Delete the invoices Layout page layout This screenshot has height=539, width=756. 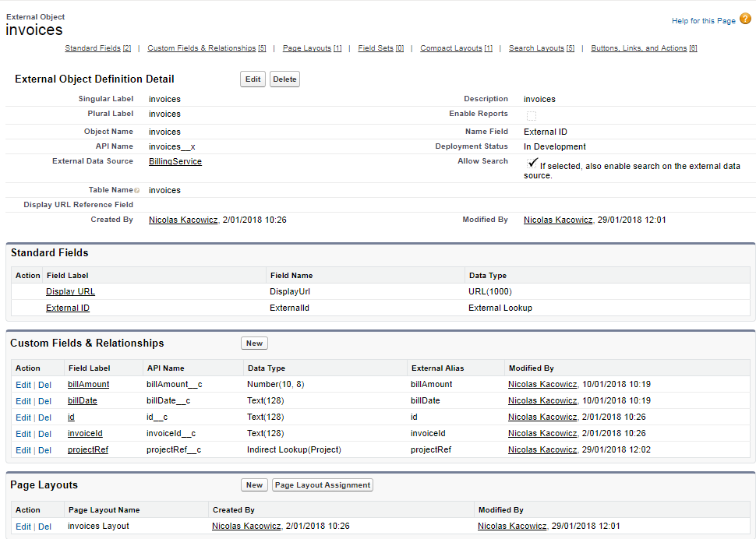[45, 527]
